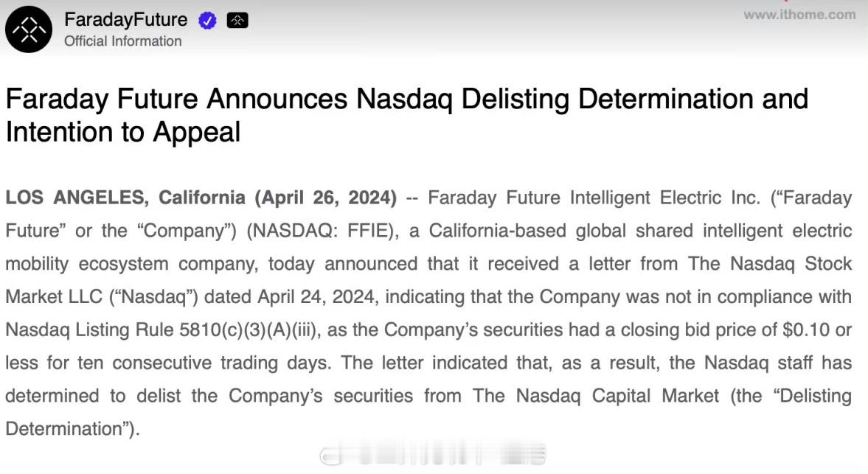
Task: Click the final 'Determination").' word
Action: pos(72,429)
